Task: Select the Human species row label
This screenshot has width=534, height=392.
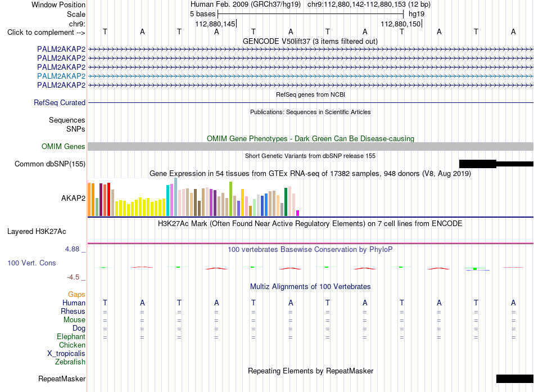Action: [x=74, y=303]
